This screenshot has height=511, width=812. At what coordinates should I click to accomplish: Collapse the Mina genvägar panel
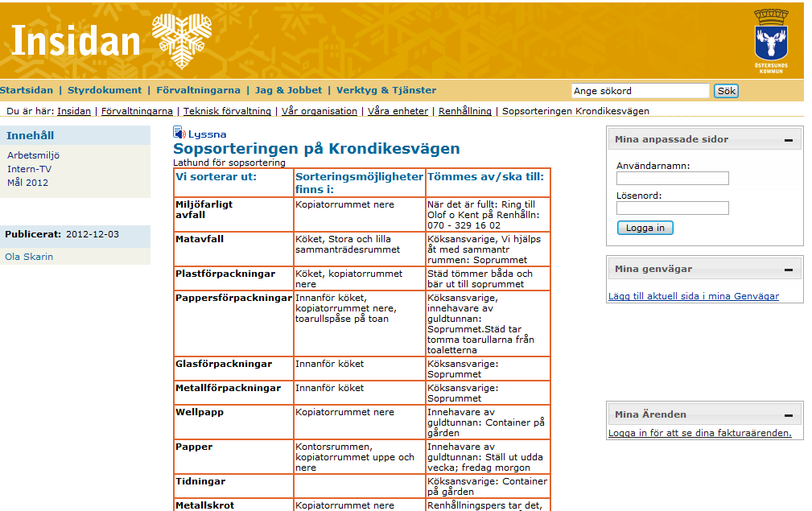(x=788, y=270)
